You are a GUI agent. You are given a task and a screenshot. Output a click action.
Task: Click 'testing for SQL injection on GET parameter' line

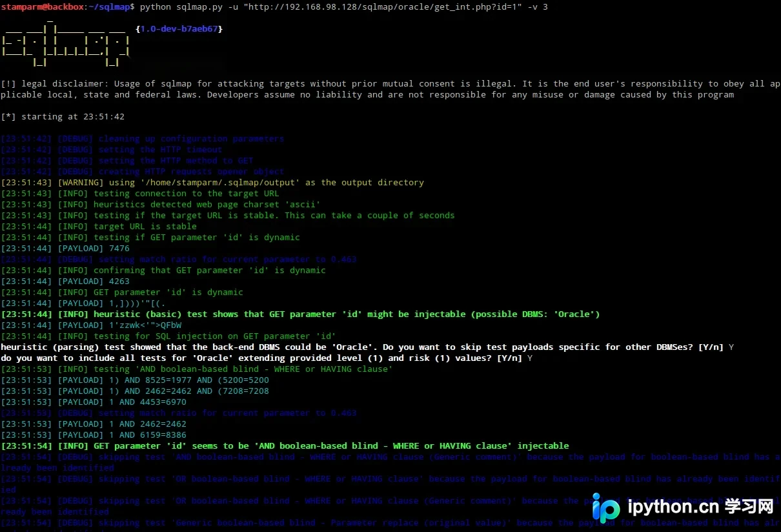(x=168, y=336)
